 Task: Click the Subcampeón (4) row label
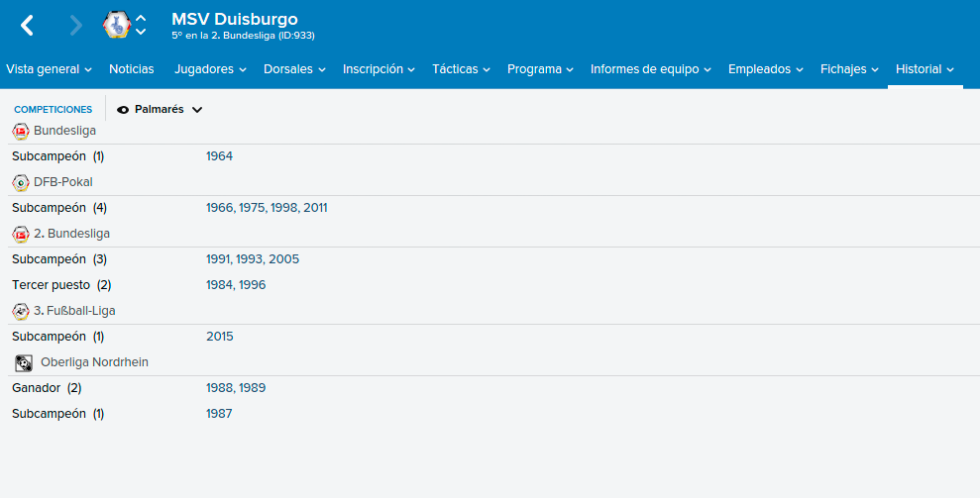59,208
